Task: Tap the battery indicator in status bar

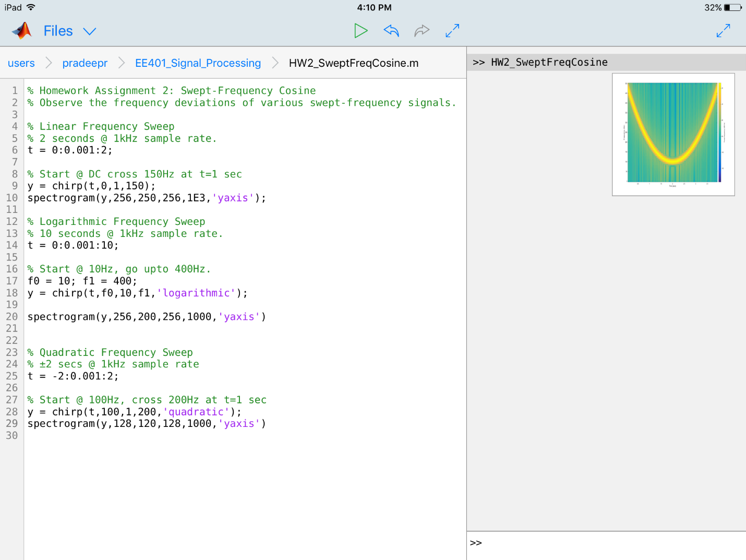Action: [x=732, y=7]
